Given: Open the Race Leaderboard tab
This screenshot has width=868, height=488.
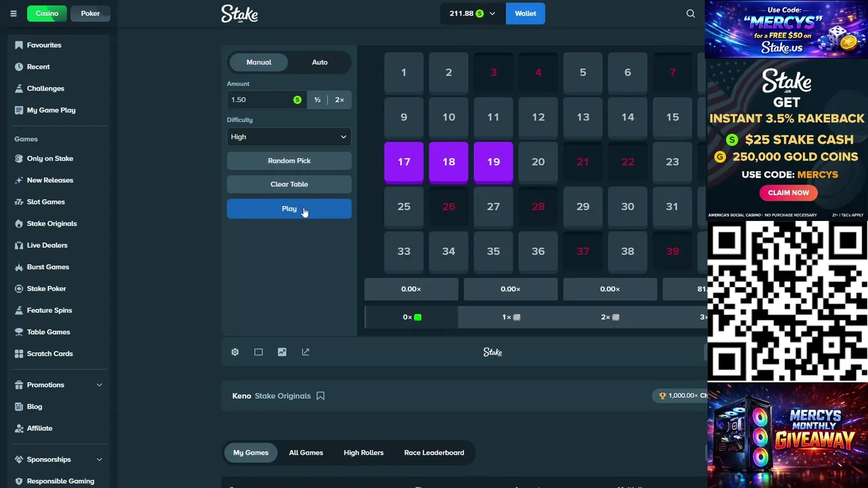Looking at the screenshot, I should click(x=434, y=453).
